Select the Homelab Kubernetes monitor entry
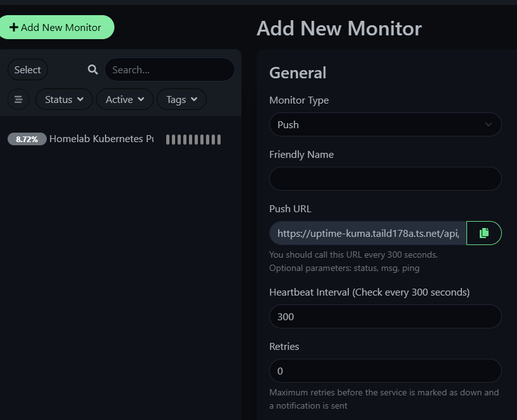This screenshot has width=517, height=420. 101,139
